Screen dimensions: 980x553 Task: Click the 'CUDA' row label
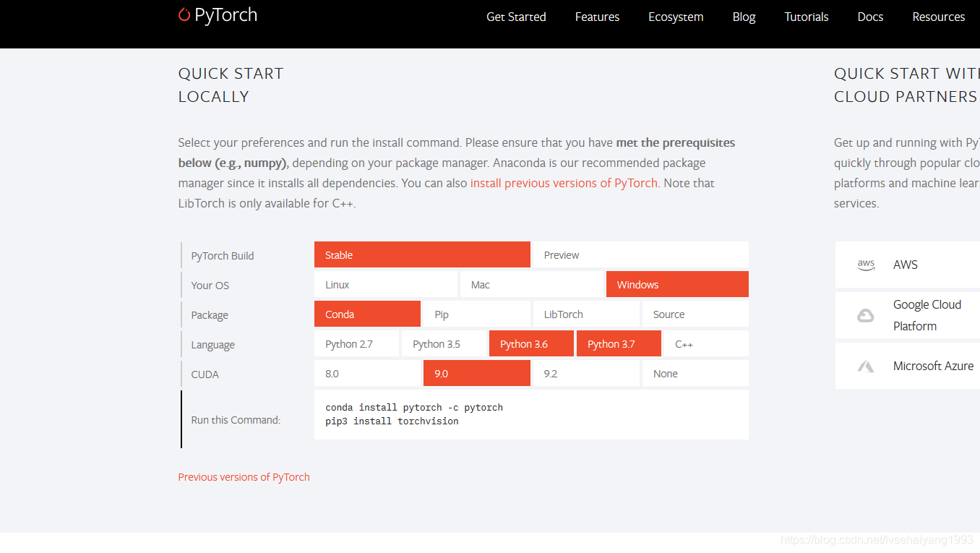click(x=205, y=374)
